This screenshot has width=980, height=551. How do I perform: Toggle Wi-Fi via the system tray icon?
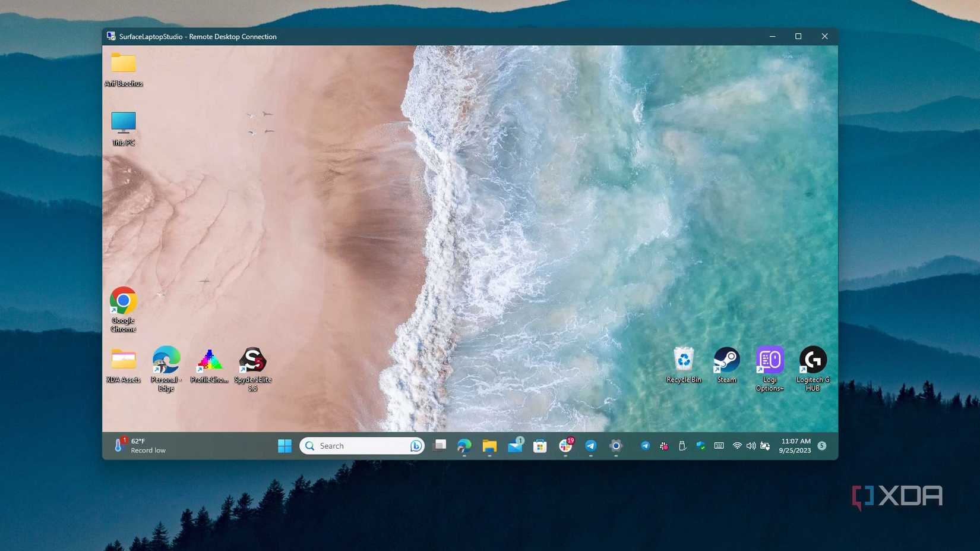click(x=737, y=446)
